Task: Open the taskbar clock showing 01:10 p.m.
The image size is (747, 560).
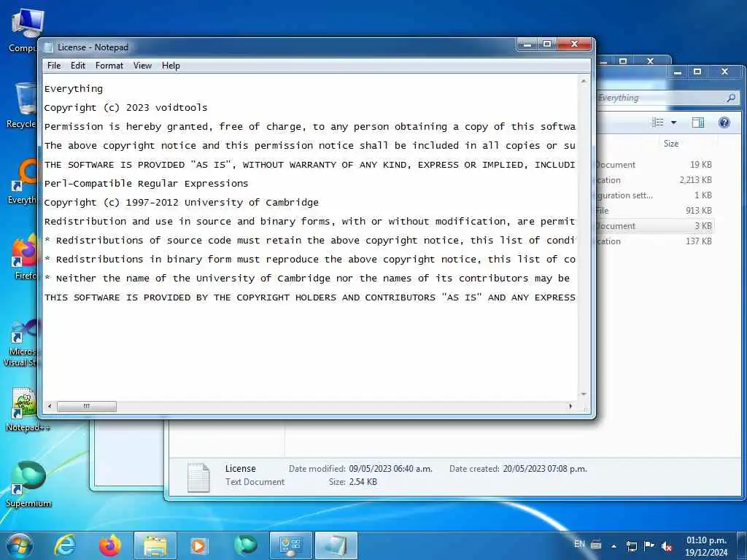Action: pyautogui.click(x=707, y=546)
